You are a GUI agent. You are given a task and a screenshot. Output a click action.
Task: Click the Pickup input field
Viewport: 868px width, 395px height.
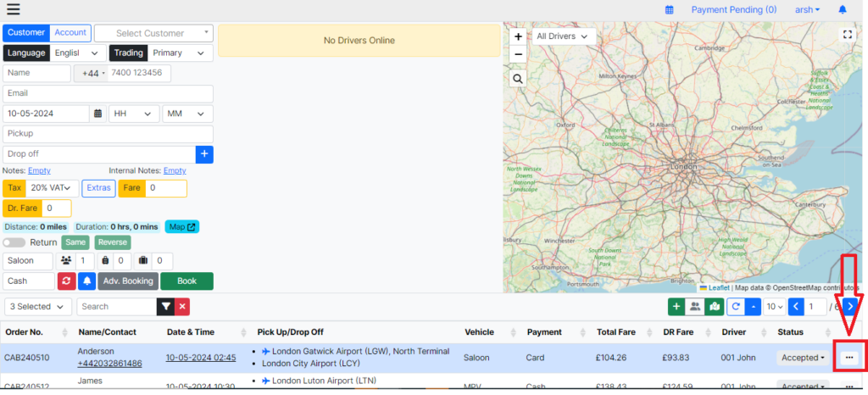point(108,134)
